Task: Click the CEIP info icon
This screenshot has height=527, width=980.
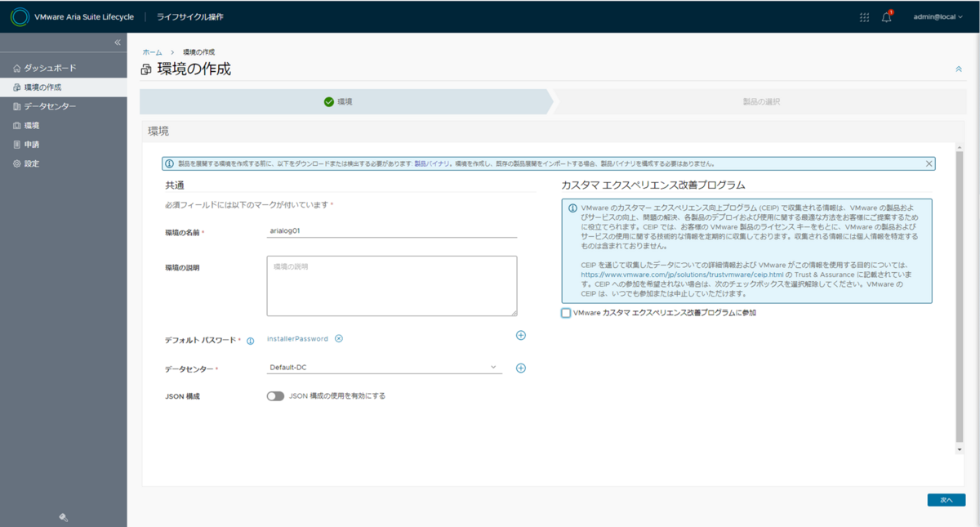Action: (x=572, y=209)
